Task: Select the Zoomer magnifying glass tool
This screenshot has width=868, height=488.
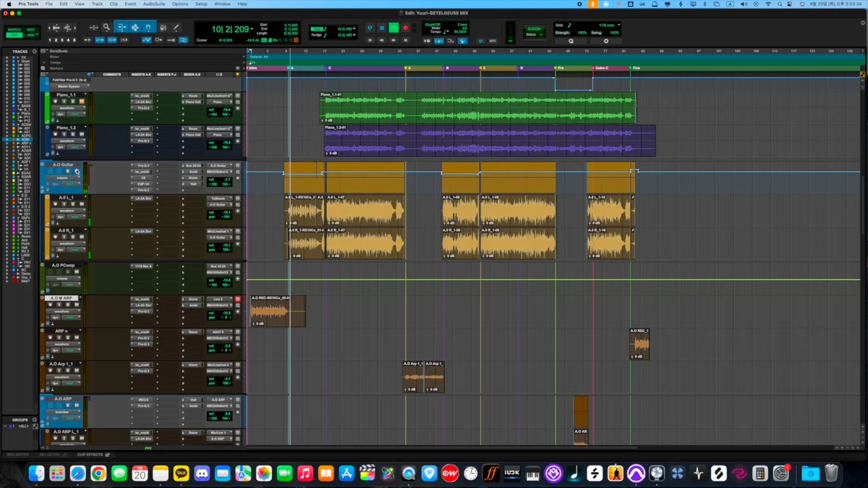Action: 106,27
